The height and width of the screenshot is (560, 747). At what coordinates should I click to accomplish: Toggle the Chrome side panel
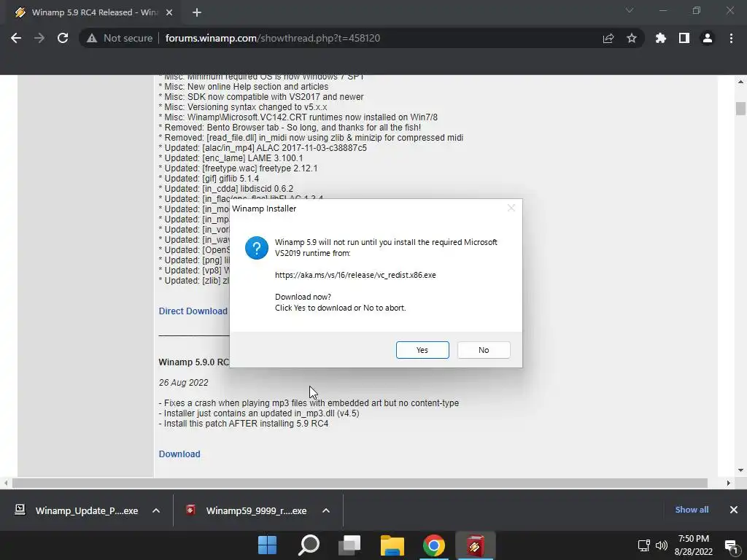(684, 38)
